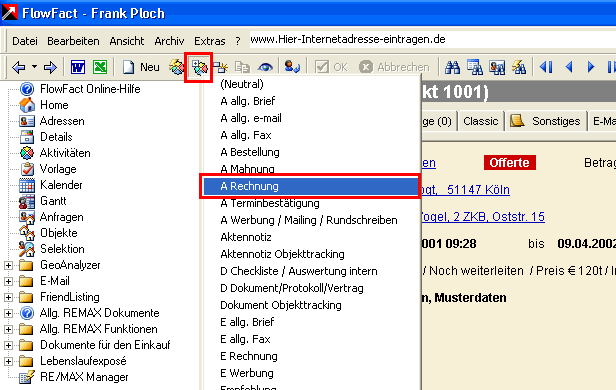Click the eye preview icon in toolbar
Viewport: 616px width, 390px height.
click(265, 68)
